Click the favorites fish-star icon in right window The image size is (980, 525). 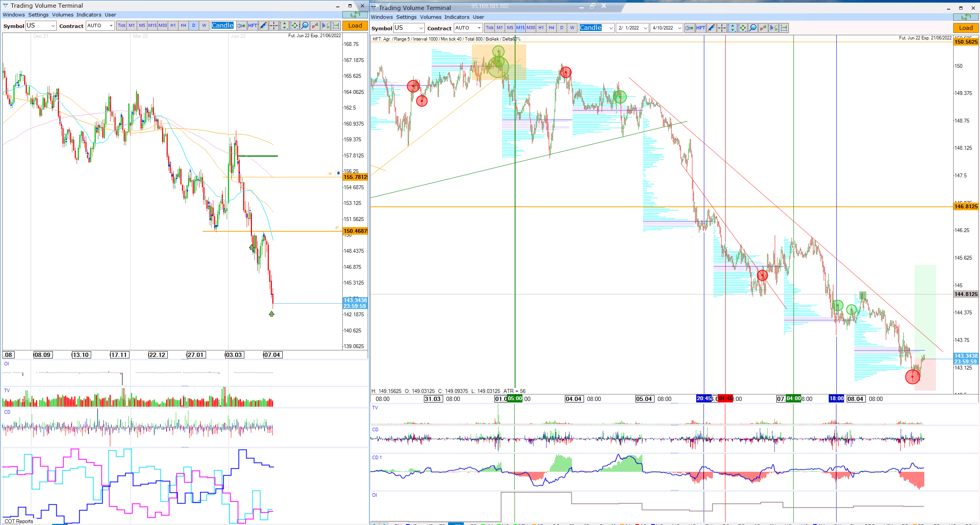click(x=689, y=28)
